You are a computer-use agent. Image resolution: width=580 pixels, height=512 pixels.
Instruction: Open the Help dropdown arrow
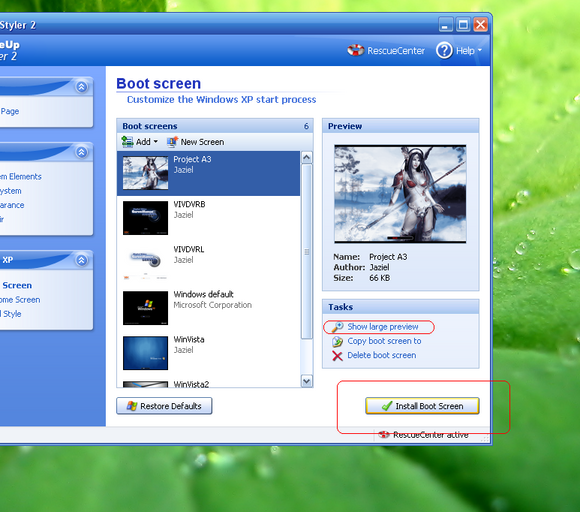pyautogui.click(x=480, y=50)
